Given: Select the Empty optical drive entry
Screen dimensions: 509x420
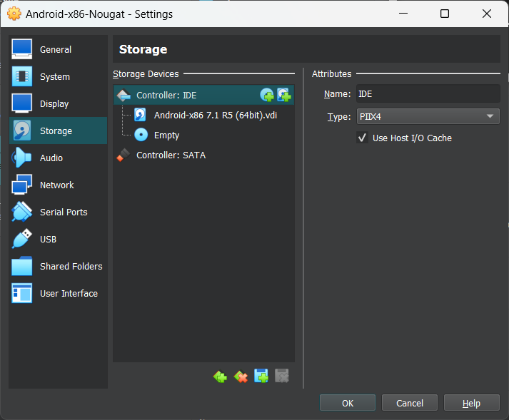Looking at the screenshot, I should click(x=166, y=135).
